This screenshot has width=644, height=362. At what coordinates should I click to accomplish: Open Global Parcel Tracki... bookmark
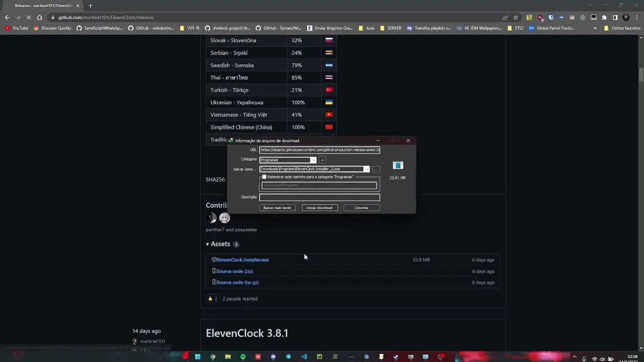[x=551, y=28]
